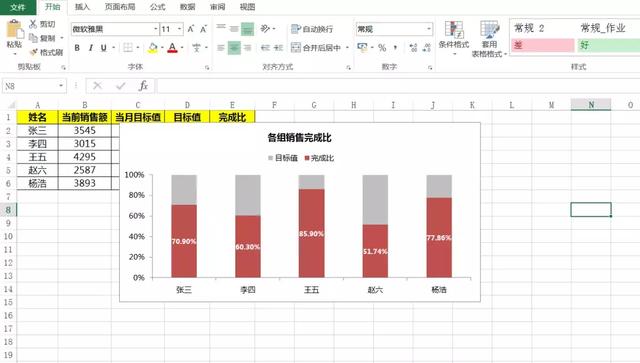
Task: Click the Copy icon
Action: tap(33, 38)
